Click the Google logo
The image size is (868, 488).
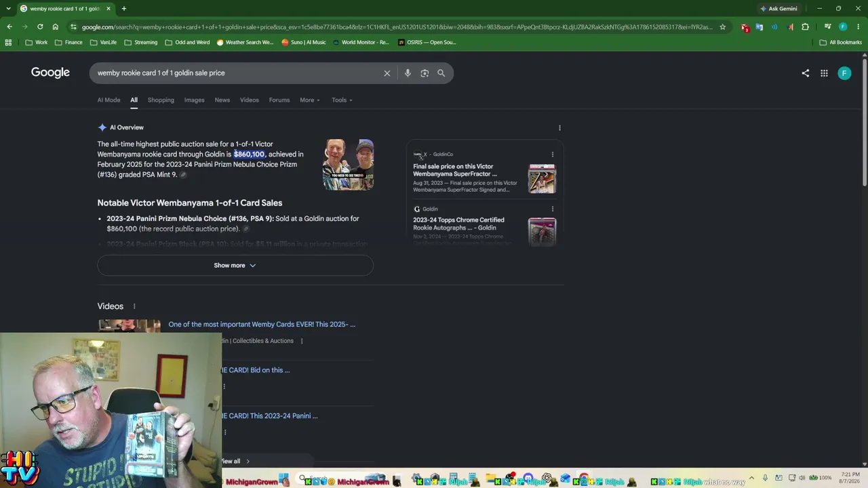(50, 73)
